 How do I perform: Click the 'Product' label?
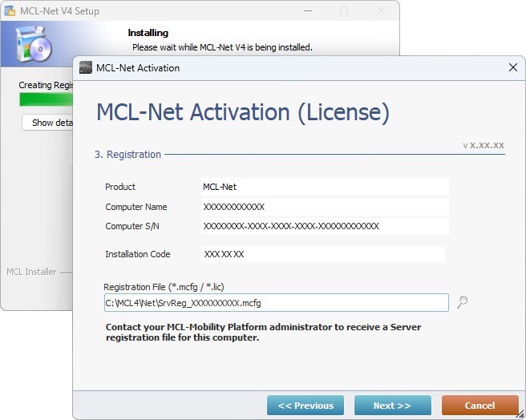click(120, 187)
